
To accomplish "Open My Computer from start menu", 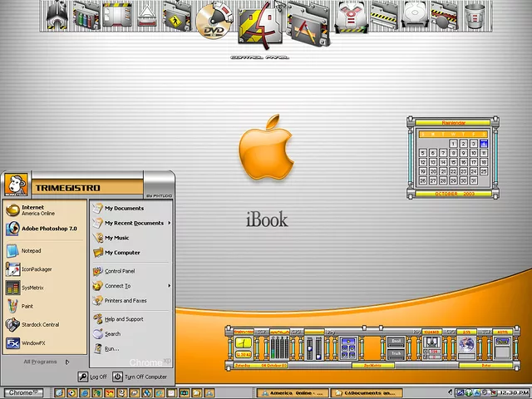I will pyautogui.click(x=131, y=253).
